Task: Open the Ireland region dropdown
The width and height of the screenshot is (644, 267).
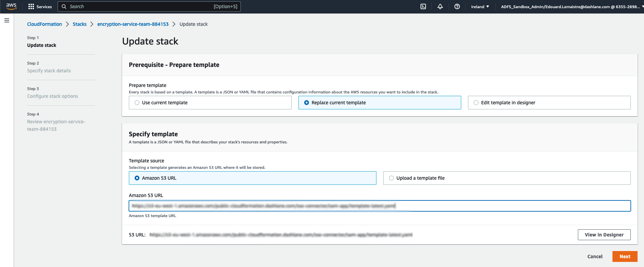Action: 480,6
